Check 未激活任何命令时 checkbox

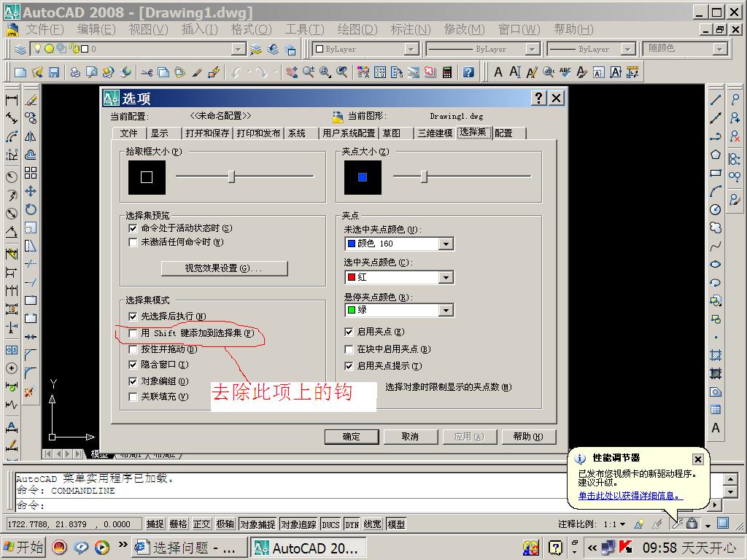(x=133, y=242)
